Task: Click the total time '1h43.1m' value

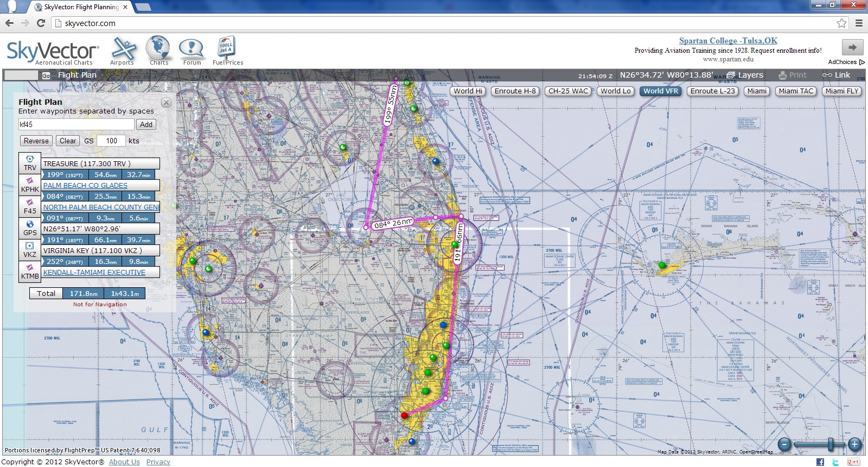Action: [125, 293]
